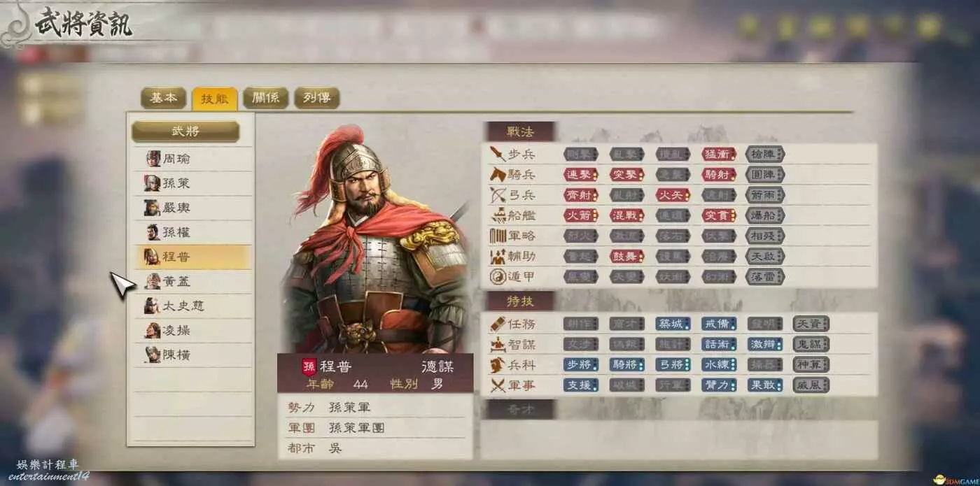
Task: Click the 騎兵 cavalry horse icon
Action: 497,174
